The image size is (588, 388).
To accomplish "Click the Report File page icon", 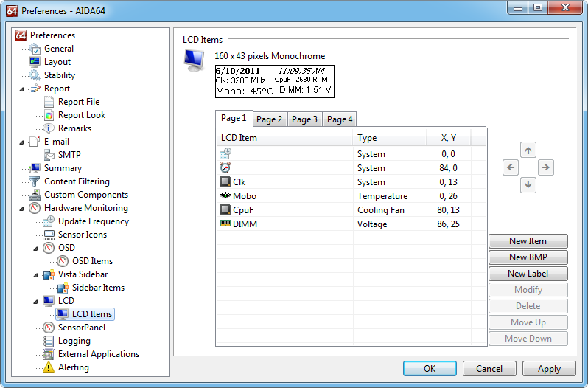I will coord(49,102).
